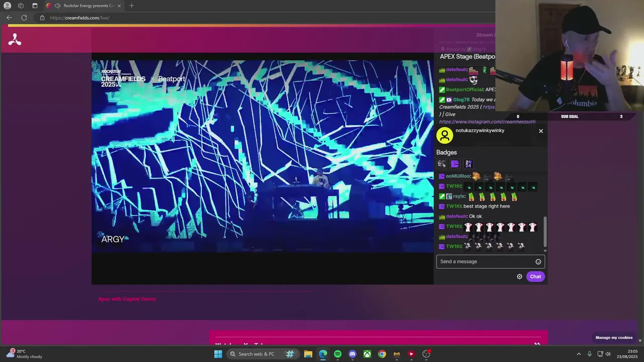The width and height of the screenshot is (644, 362).
Task: Open the browser workspaces icon
Action: tap(21, 6)
